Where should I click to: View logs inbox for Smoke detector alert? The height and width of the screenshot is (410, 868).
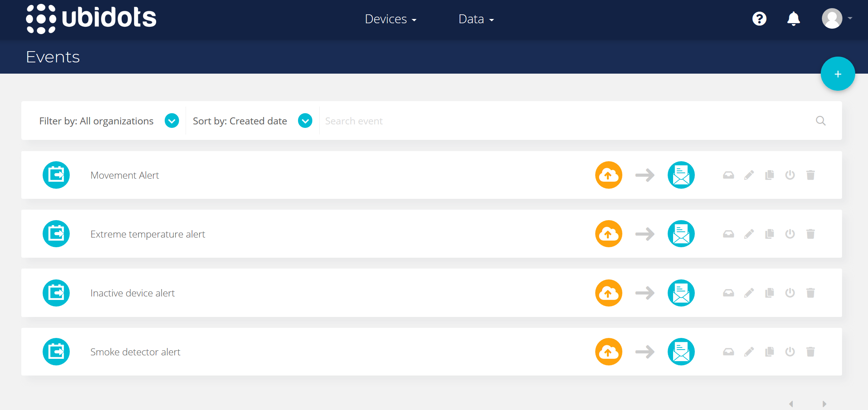point(728,352)
